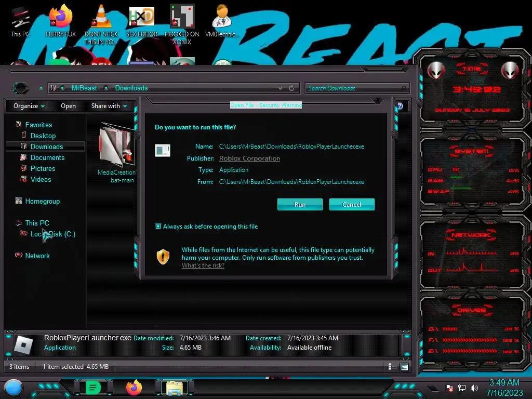This screenshot has width=532, height=399.
Task: Open the VLC cone desktop shortcut
Action: point(101,24)
